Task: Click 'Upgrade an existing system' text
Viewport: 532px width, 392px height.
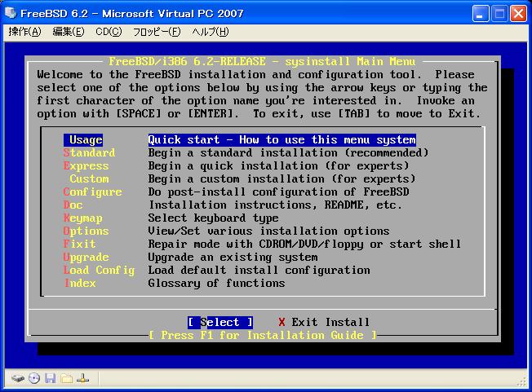Action: [x=233, y=258]
